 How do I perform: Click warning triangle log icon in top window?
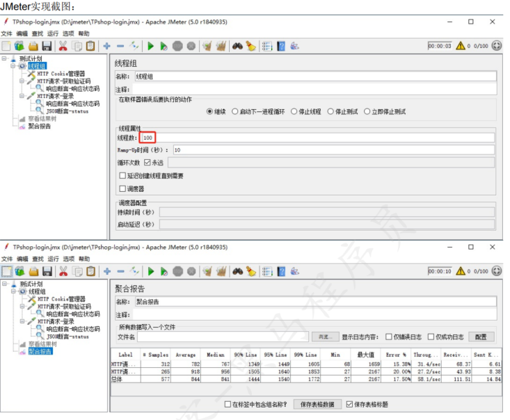[x=461, y=45]
